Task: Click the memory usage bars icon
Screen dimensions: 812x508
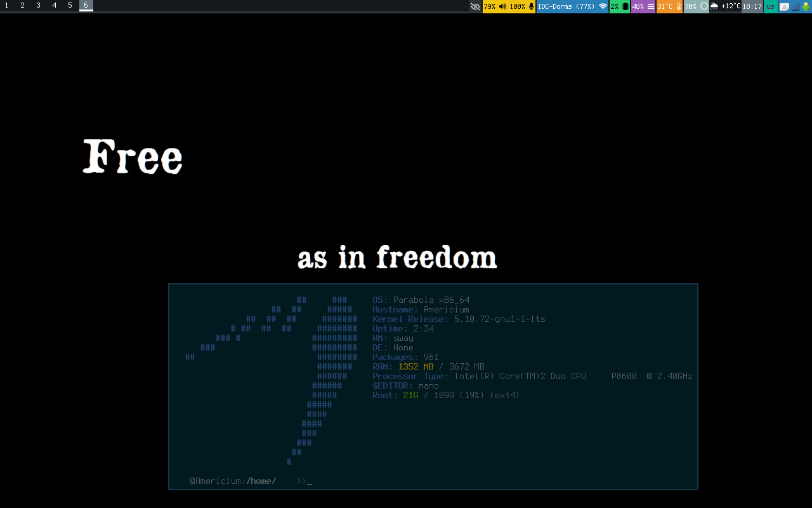Action: (x=651, y=6)
